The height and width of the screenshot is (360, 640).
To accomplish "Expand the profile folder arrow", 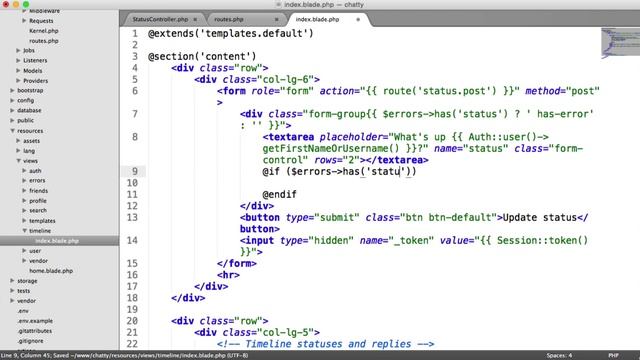I will click(x=24, y=200).
